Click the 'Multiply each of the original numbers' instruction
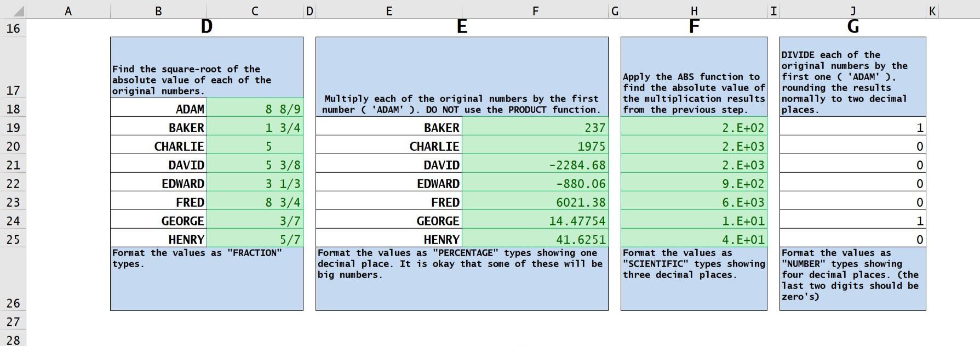Image resolution: width=980 pixels, height=346 pixels. pyautogui.click(x=462, y=77)
